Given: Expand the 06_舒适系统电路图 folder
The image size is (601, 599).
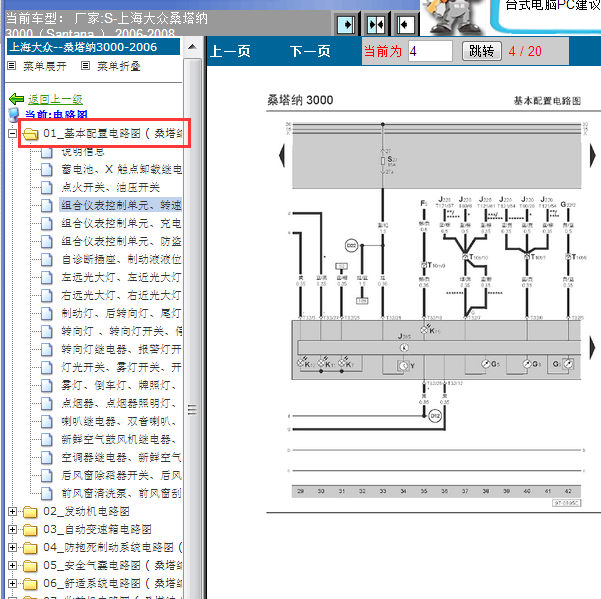Looking at the screenshot, I should tap(12, 584).
